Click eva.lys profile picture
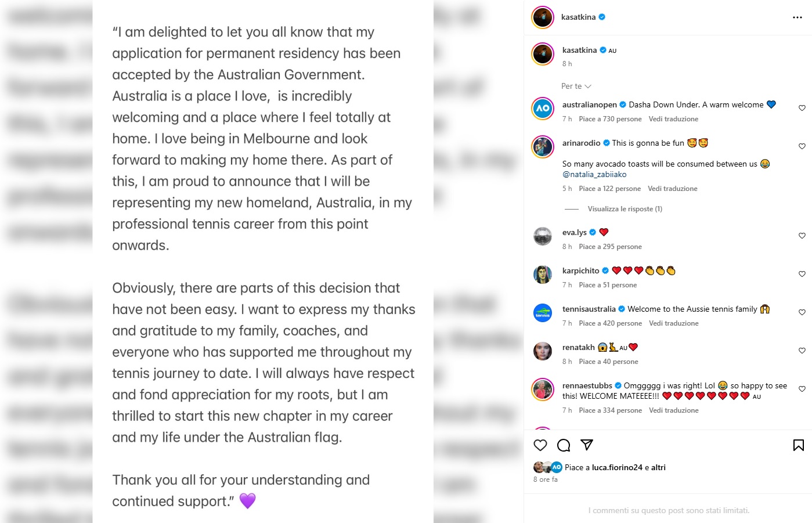This screenshot has height=523, width=812. (x=543, y=236)
